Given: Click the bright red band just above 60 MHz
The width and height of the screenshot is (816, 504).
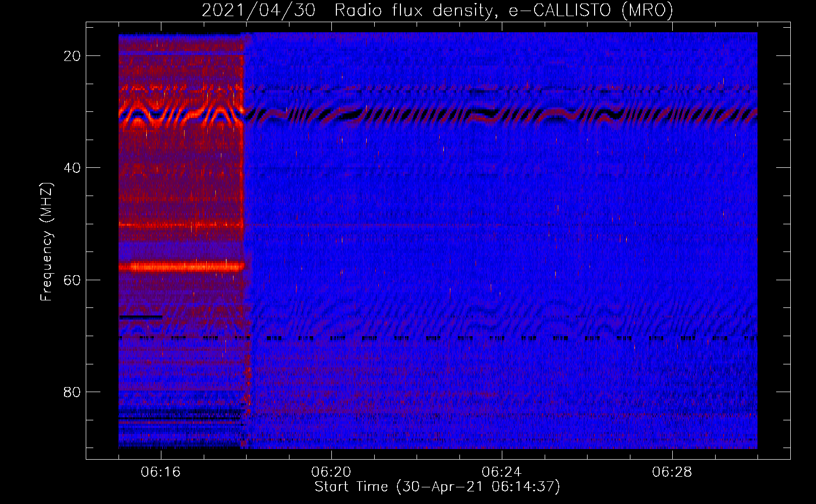Looking at the screenshot, I should (x=182, y=267).
